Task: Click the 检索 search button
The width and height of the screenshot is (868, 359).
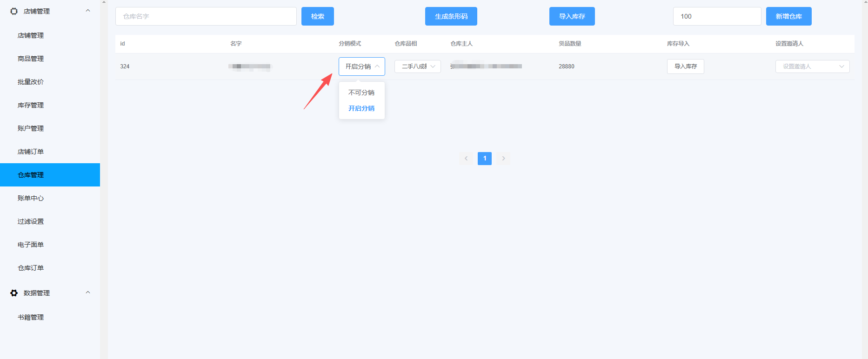Action: pos(318,16)
